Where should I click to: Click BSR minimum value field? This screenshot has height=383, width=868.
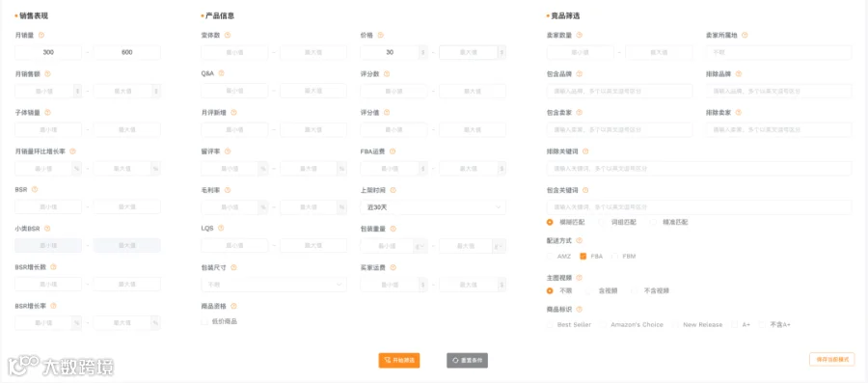click(48, 207)
